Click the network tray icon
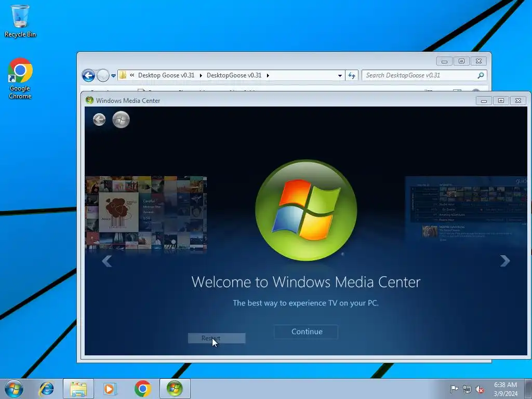The image size is (532, 399). (x=467, y=390)
